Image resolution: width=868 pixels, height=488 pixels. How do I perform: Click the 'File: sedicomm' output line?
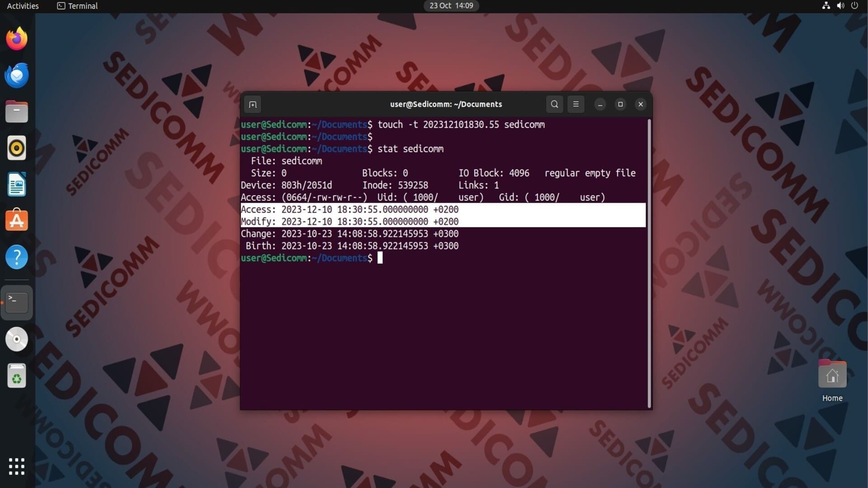click(x=287, y=161)
